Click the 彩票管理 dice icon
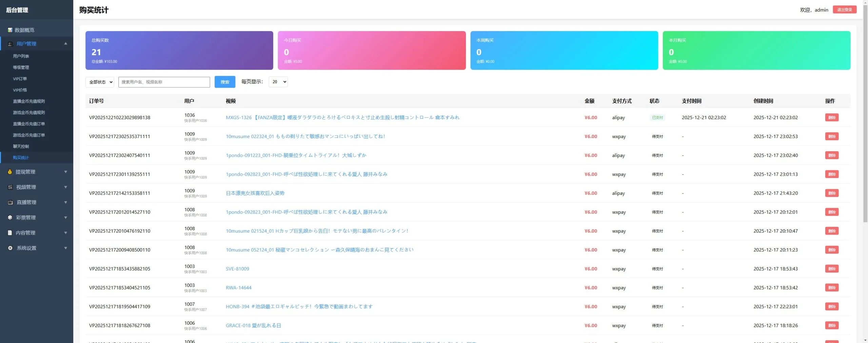Viewport: 868px width, 343px height. [x=10, y=217]
